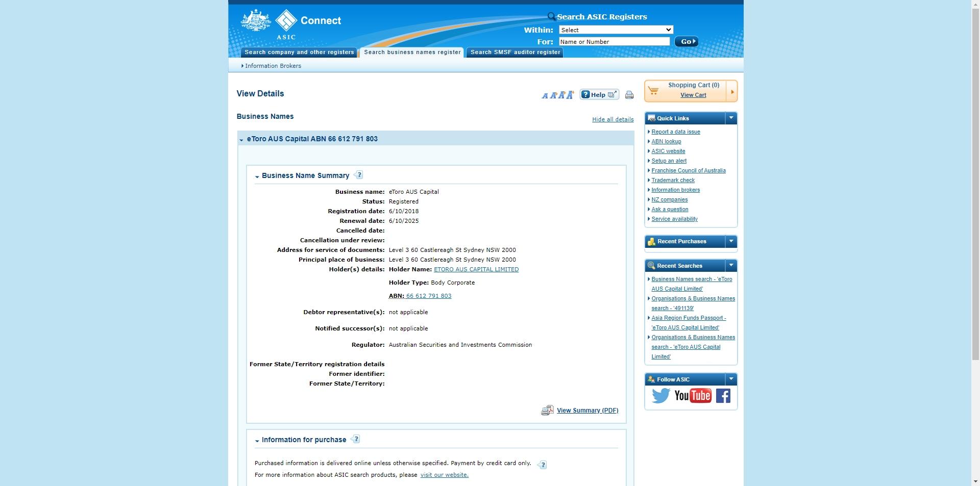
Task: Click Australian Securities and Investments Commission regulator text
Action: click(x=460, y=345)
